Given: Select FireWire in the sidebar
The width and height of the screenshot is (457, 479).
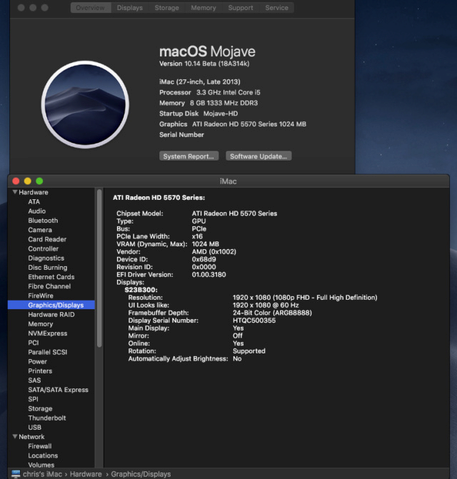Looking at the screenshot, I should 41,296.
